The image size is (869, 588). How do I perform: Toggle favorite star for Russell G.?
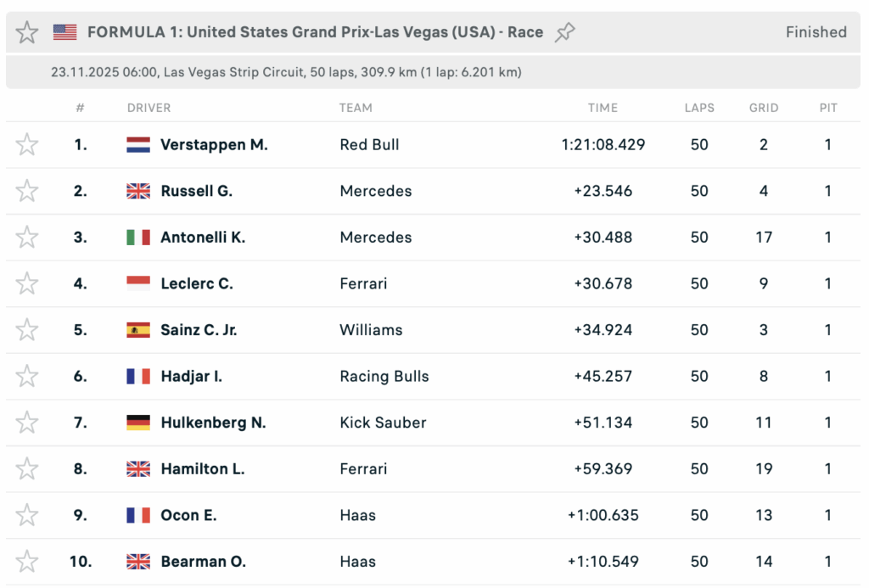tap(27, 191)
